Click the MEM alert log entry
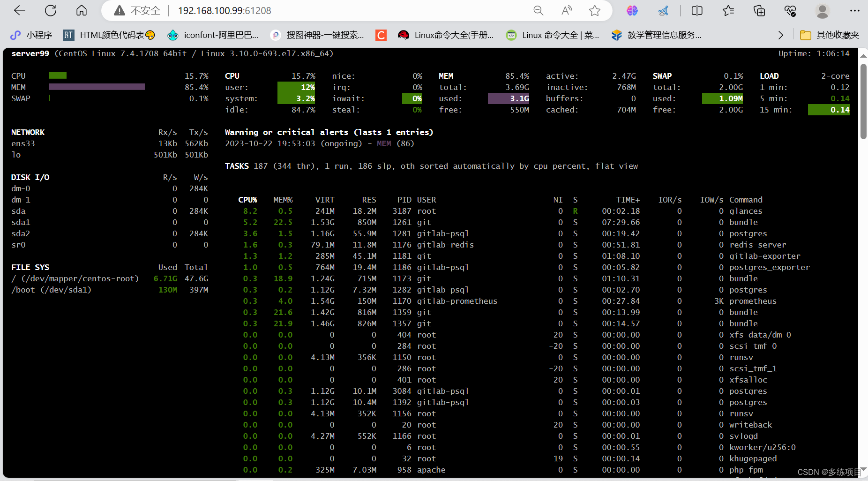 pos(320,143)
